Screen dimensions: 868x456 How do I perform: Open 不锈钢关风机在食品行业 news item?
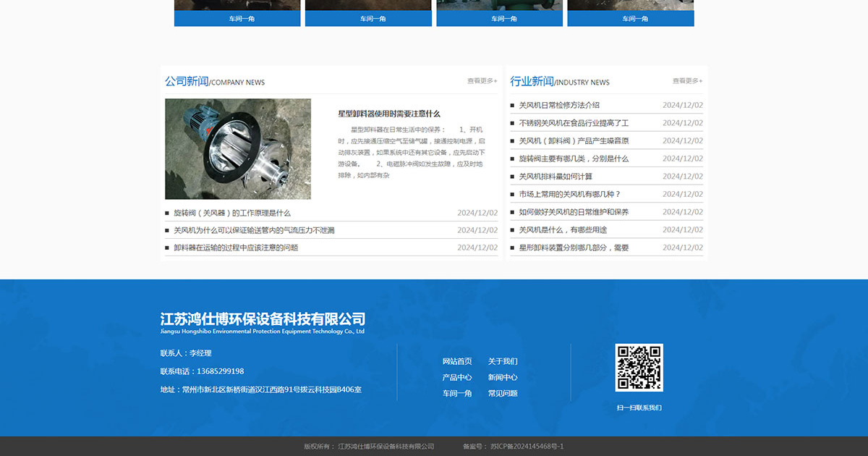click(574, 123)
